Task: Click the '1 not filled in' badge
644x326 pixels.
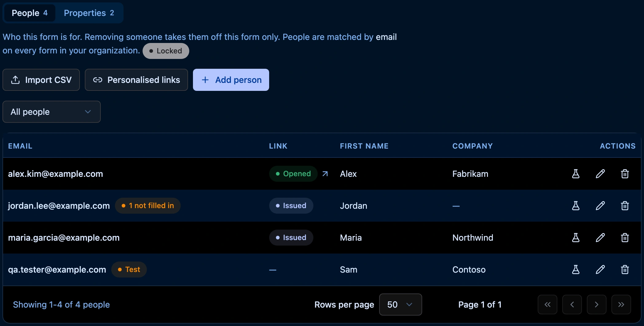Action: click(148, 206)
